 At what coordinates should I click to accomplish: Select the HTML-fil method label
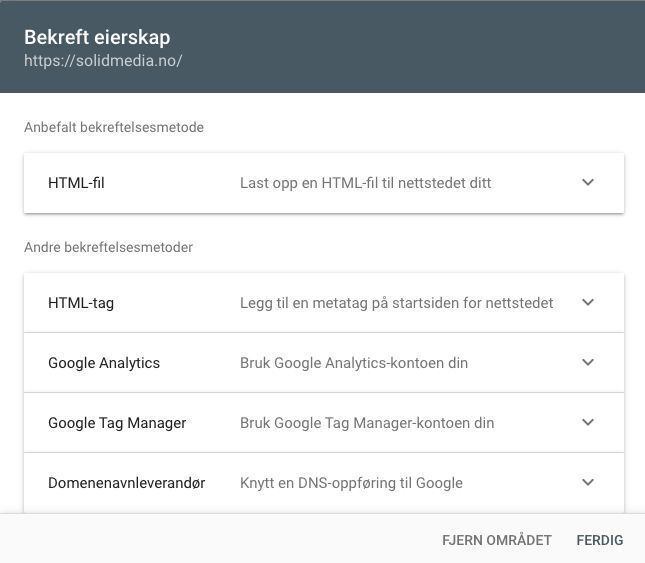click(x=76, y=183)
